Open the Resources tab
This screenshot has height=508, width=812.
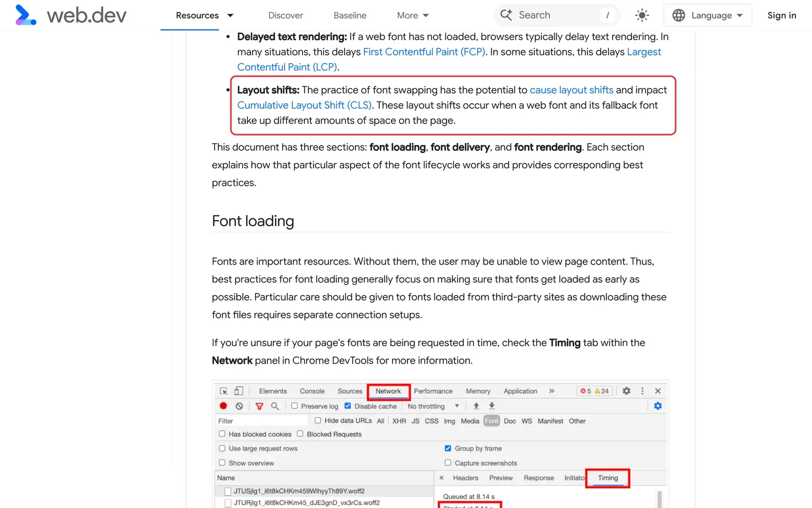tap(197, 15)
